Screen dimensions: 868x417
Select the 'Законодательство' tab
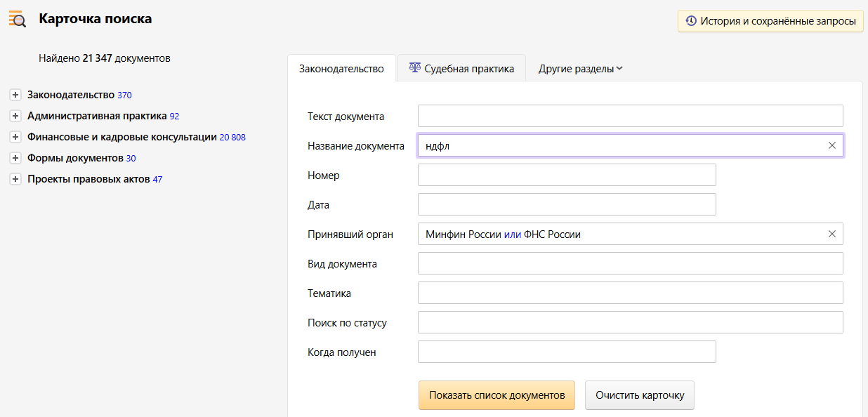pos(341,69)
